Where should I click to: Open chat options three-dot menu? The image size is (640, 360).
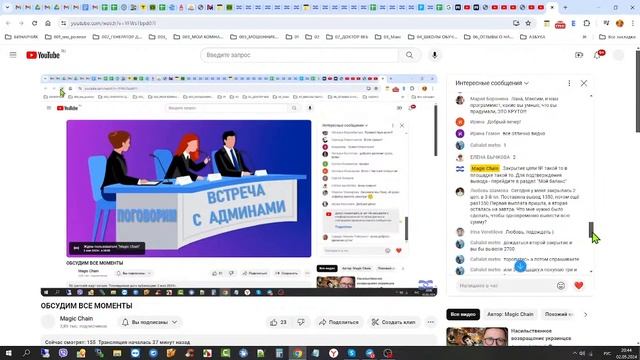(569, 83)
